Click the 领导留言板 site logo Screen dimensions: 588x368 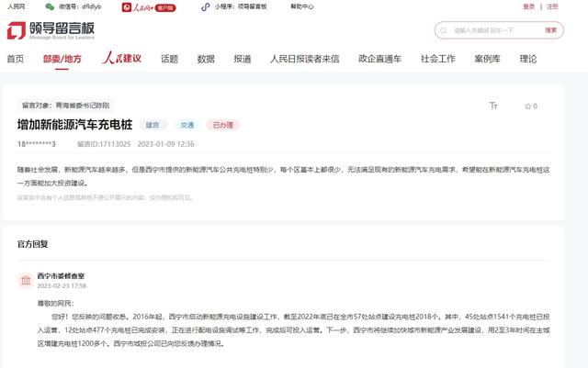[51, 31]
